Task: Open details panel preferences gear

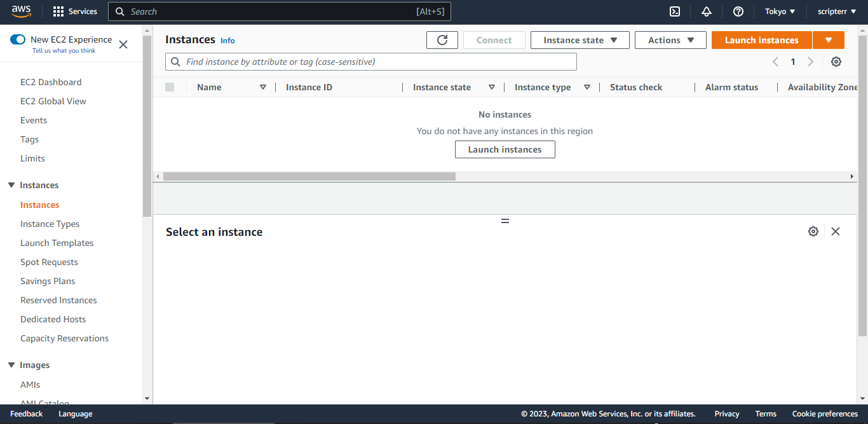Action: click(813, 231)
